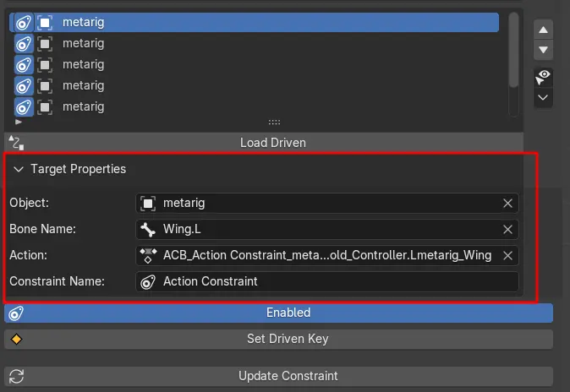Collapse the Target Properties panel
Screen dimensions: 570x392
(19, 170)
